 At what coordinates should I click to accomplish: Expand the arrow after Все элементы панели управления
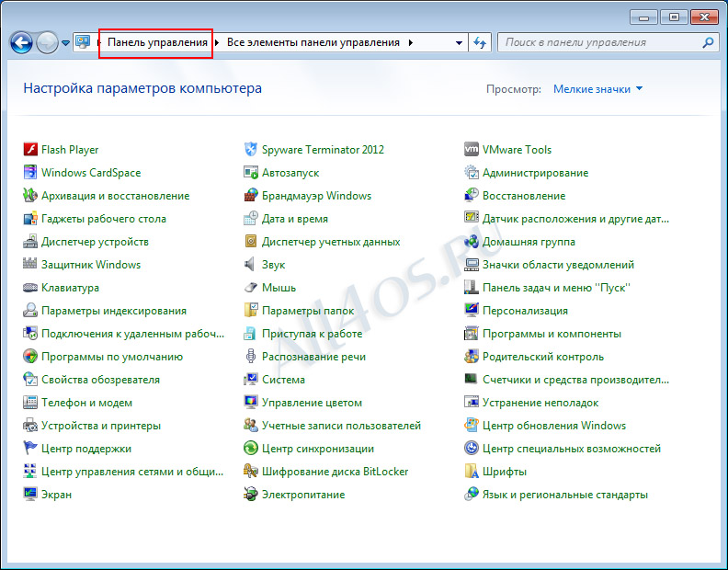[x=411, y=42]
